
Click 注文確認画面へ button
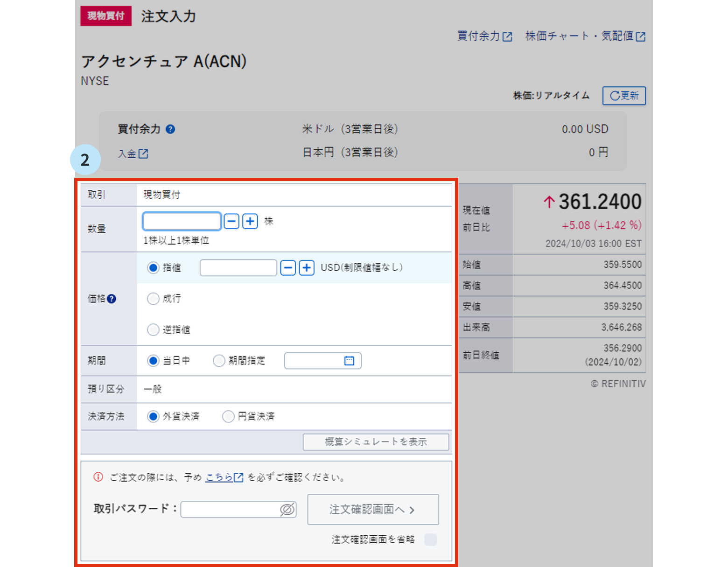coord(373,510)
